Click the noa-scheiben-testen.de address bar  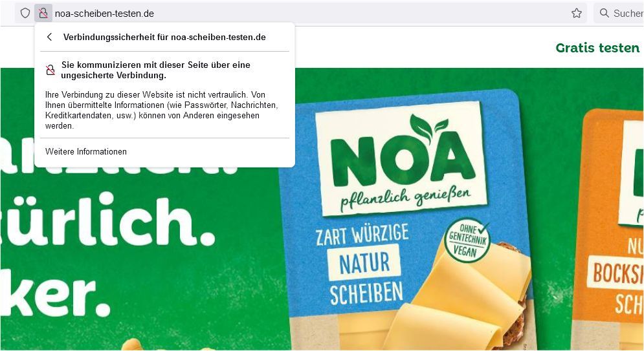pyautogui.click(x=312, y=13)
